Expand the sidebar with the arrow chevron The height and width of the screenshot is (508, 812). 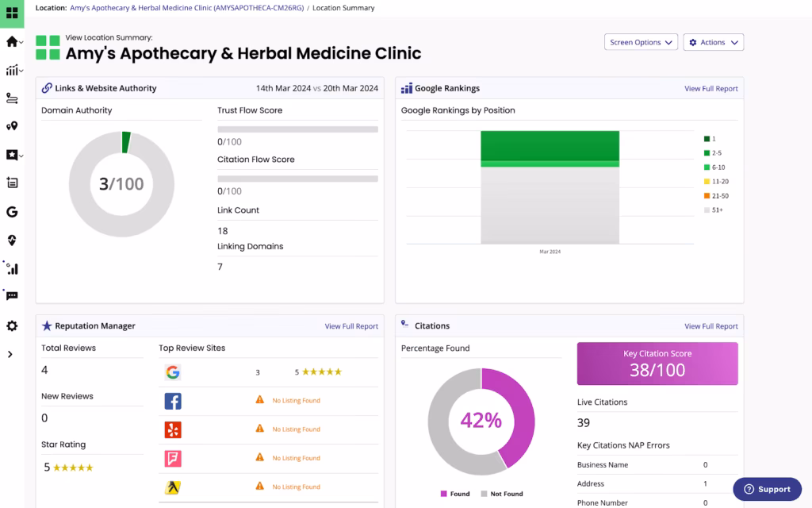click(10, 355)
